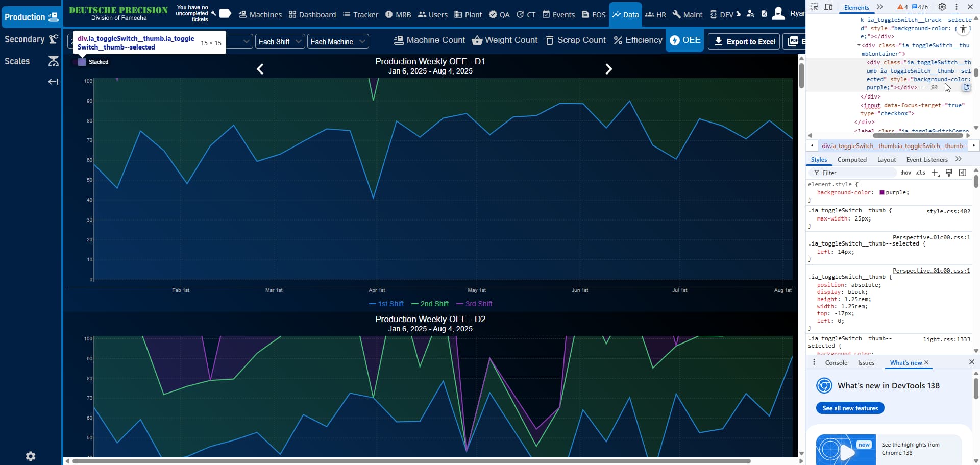Screen dimensions: 980x465
Task: Toggle the Stacked switch
Action: 81,62
